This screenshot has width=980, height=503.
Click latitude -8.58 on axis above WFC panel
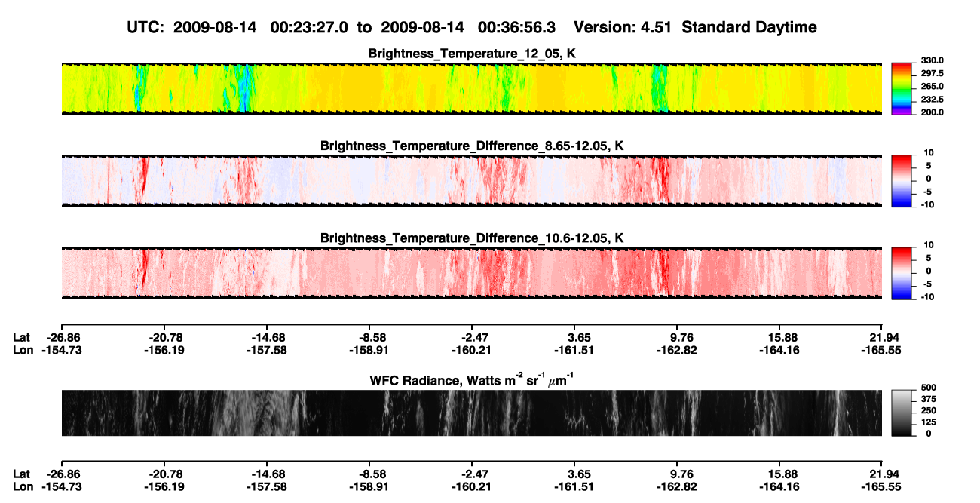[x=369, y=337]
